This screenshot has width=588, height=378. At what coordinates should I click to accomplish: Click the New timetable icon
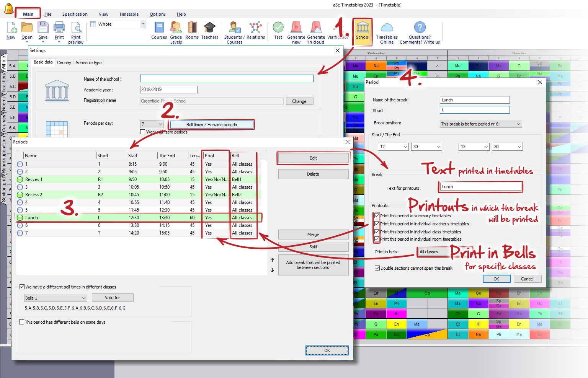11,28
